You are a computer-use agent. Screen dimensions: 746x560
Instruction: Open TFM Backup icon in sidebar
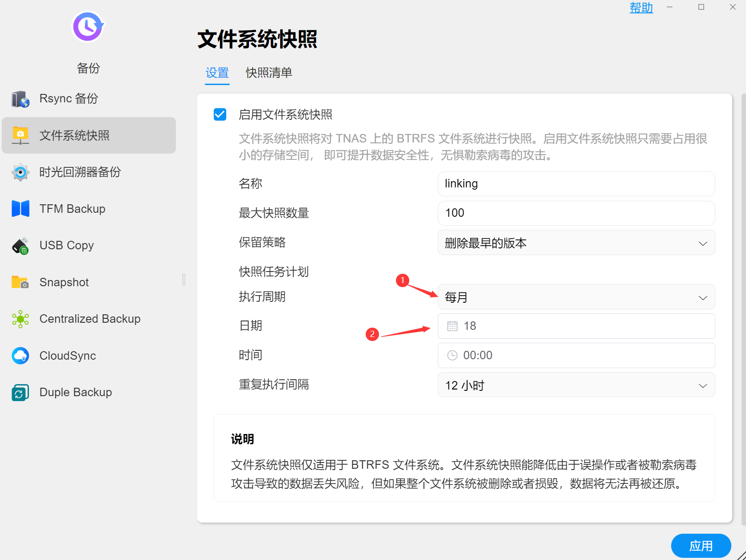point(20,209)
